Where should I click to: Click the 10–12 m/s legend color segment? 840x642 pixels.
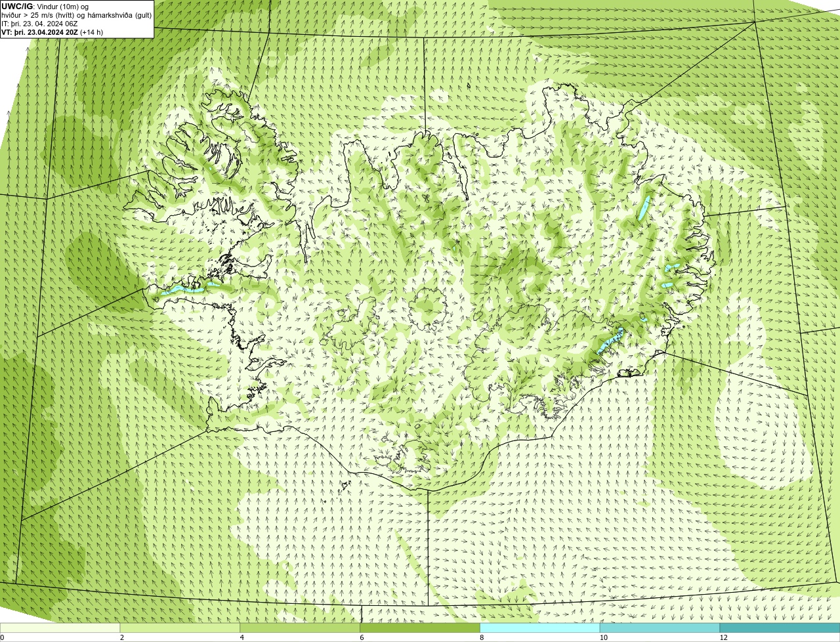pos(660,628)
